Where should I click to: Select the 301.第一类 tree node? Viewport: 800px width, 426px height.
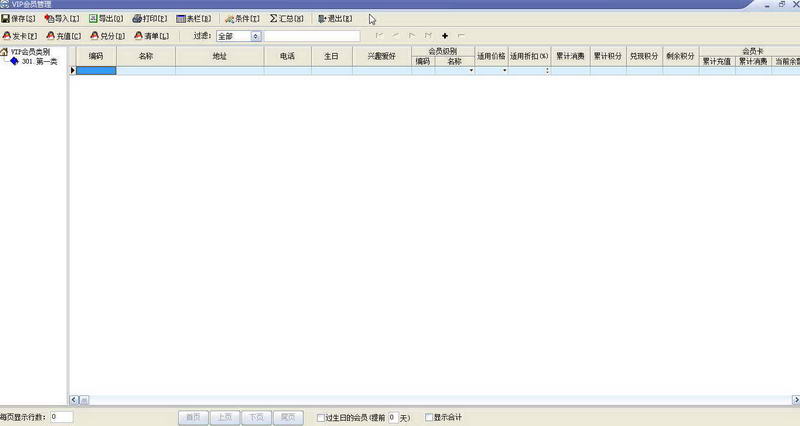click(39, 61)
